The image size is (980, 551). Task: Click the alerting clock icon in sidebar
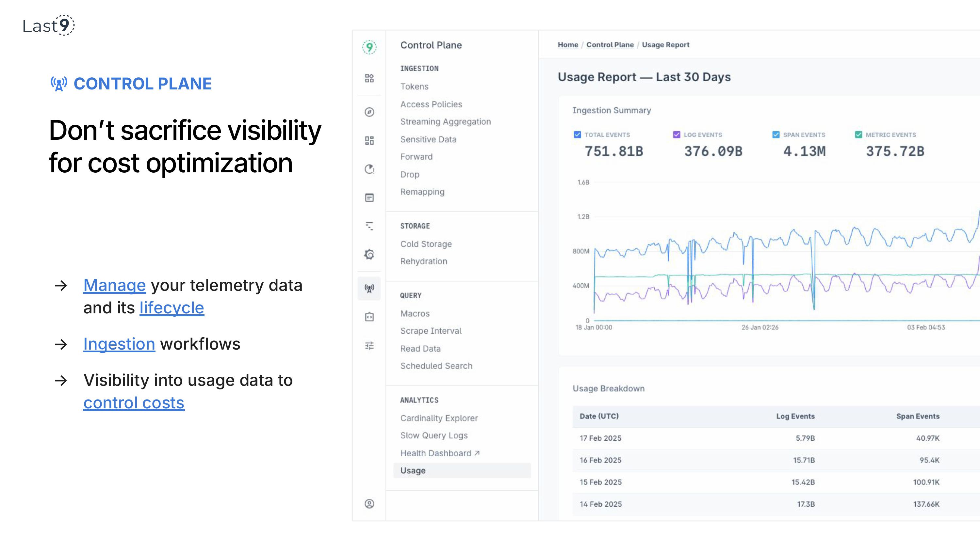tap(369, 169)
